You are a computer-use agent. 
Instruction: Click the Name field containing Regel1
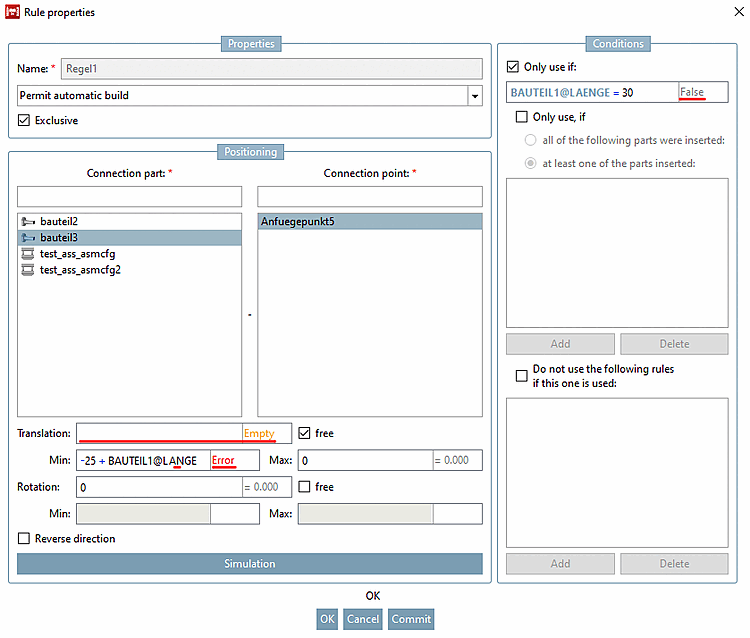pos(272,69)
